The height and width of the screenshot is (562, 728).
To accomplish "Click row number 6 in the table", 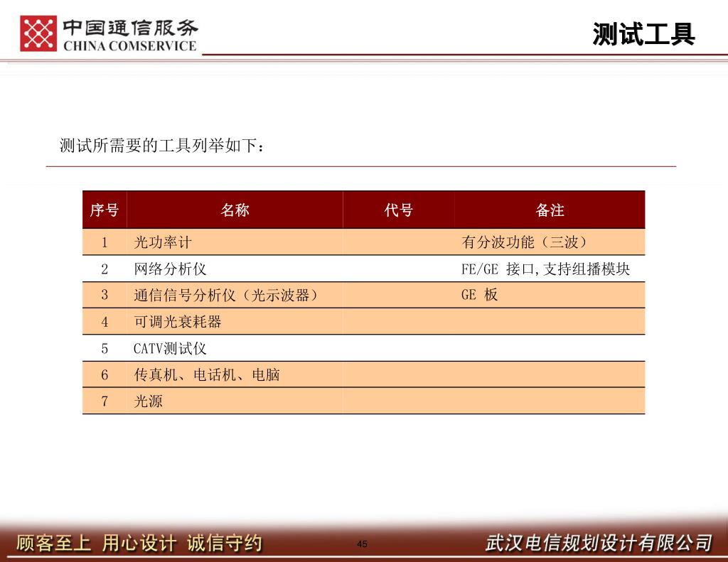I will 105,374.
